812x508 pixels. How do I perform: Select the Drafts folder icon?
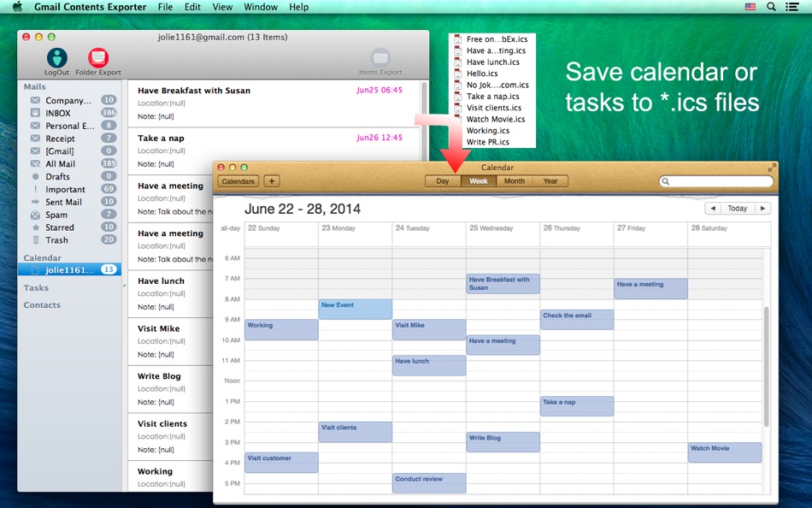pos(35,176)
